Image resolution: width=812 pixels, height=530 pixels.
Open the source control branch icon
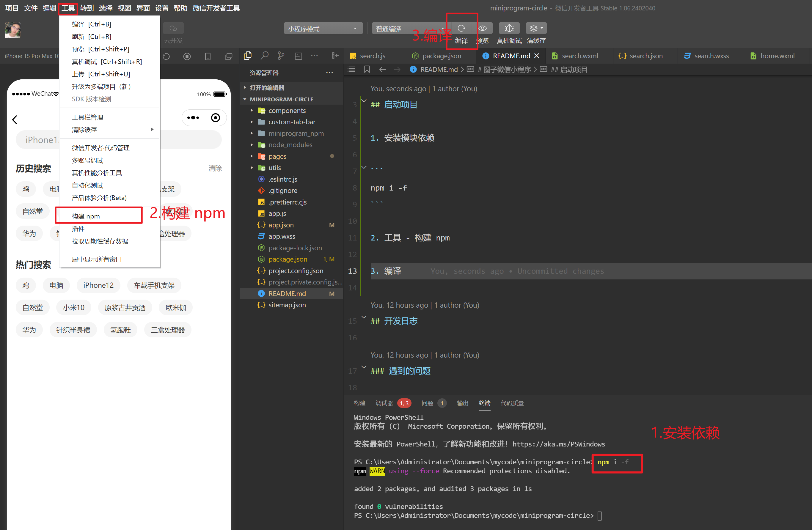[x=281, y=56]
